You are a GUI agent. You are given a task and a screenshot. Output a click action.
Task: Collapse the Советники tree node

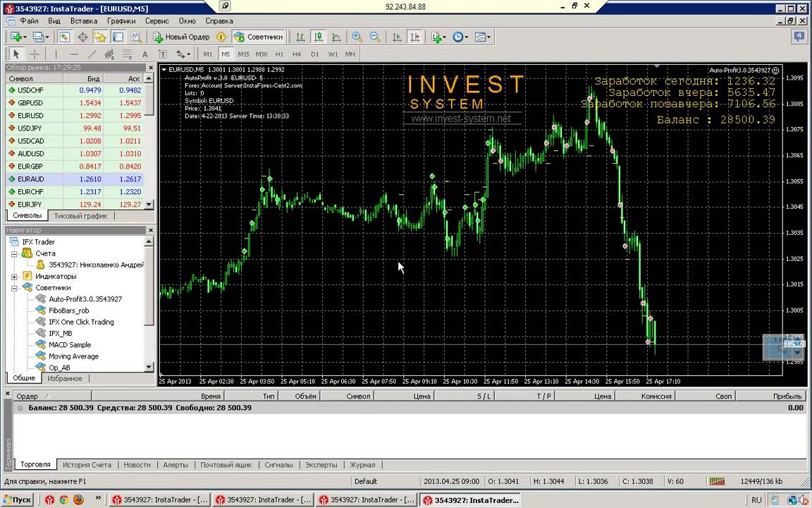(15, 288)
